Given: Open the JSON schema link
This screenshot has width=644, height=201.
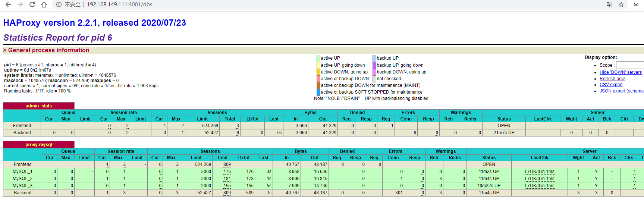Looking at the screenshot, I should [636, 91].
